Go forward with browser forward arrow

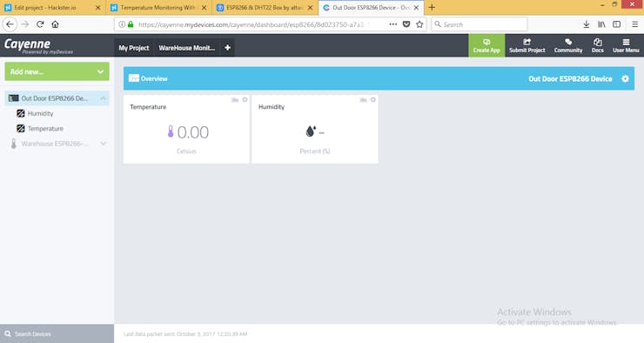tap(25, 24)
